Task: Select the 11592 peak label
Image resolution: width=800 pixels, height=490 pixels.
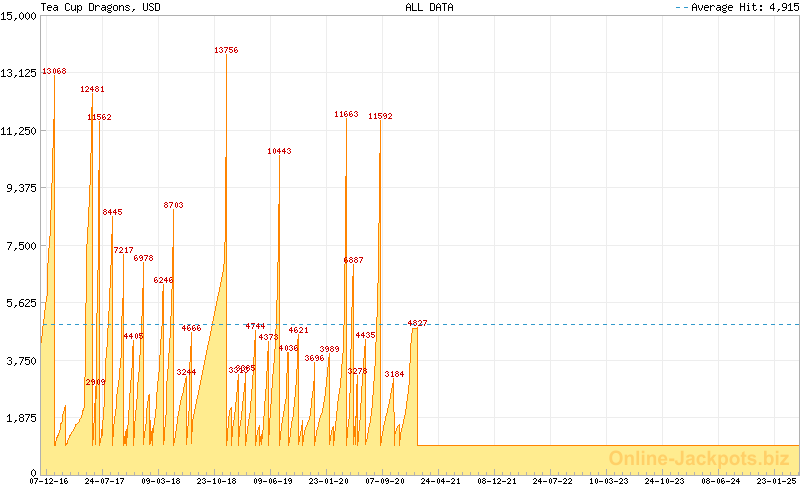Action: (x=380, y=116)
